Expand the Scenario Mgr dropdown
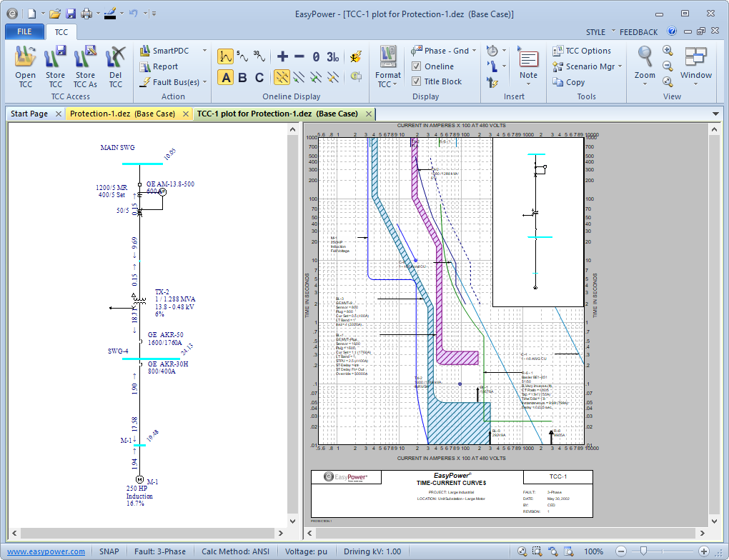Screen dimensions: 729x560 620,66
